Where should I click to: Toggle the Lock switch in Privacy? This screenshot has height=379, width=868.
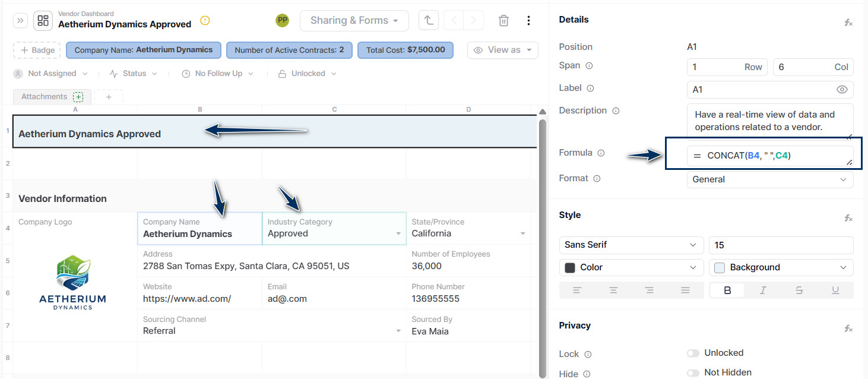pyautogui.click(x=693, y=353)
